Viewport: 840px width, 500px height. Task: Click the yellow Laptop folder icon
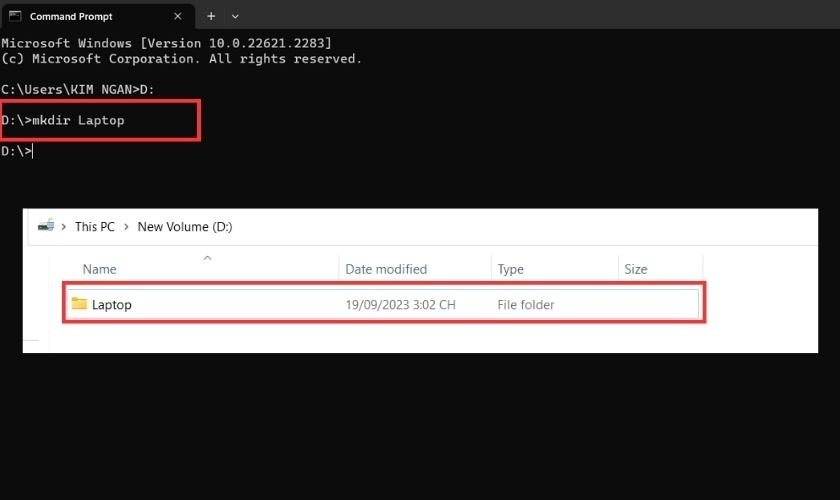point(79,304)
